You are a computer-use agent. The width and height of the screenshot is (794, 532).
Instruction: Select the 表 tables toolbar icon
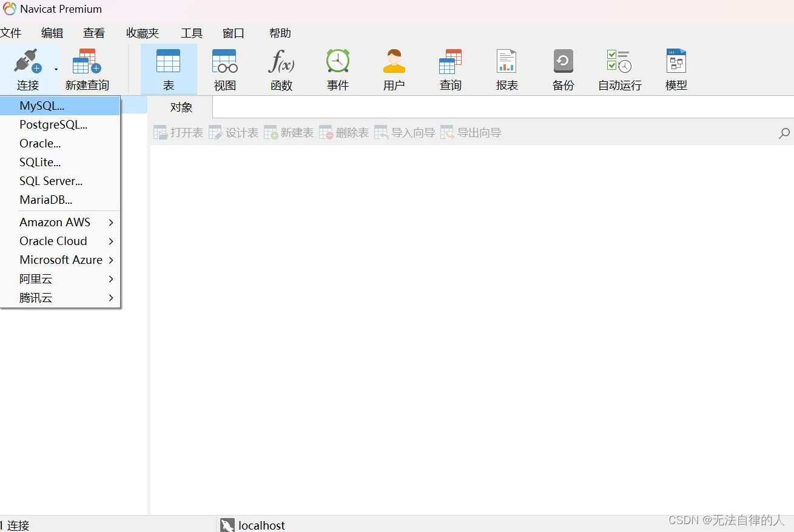point(169,61)
